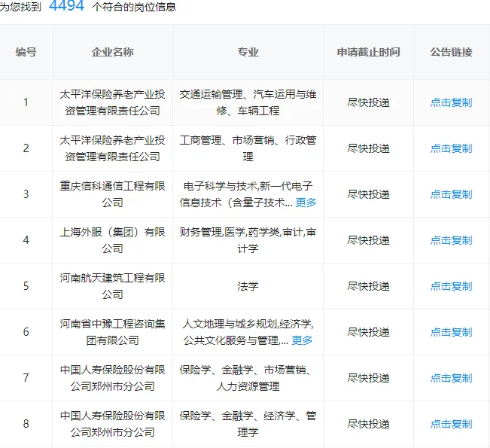
Task: Click 河南航天建筑工程有限公司 company cell
Action: (112, 286)
